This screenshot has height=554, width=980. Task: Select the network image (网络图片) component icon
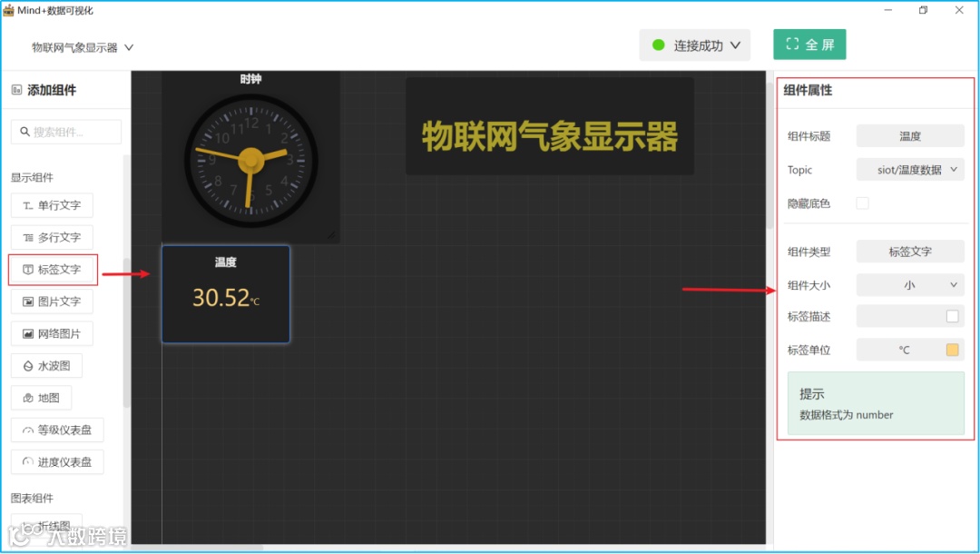(27, 334)
